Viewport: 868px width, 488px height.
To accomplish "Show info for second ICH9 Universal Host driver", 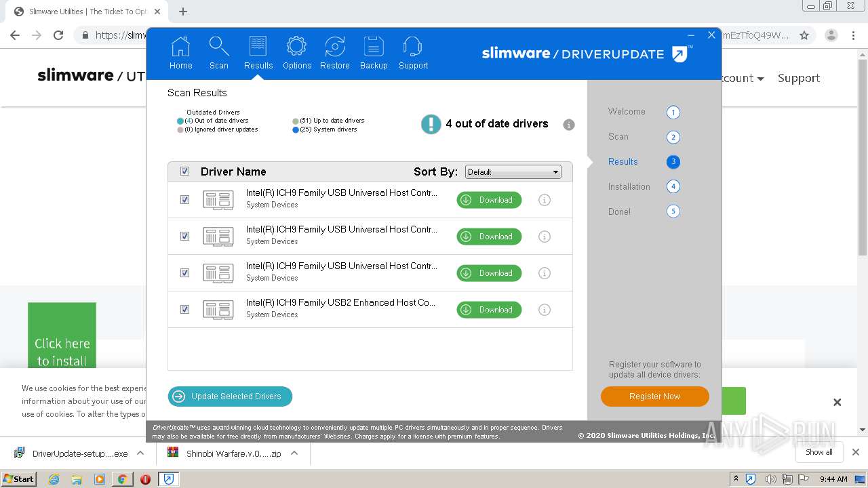I will 544,237.
